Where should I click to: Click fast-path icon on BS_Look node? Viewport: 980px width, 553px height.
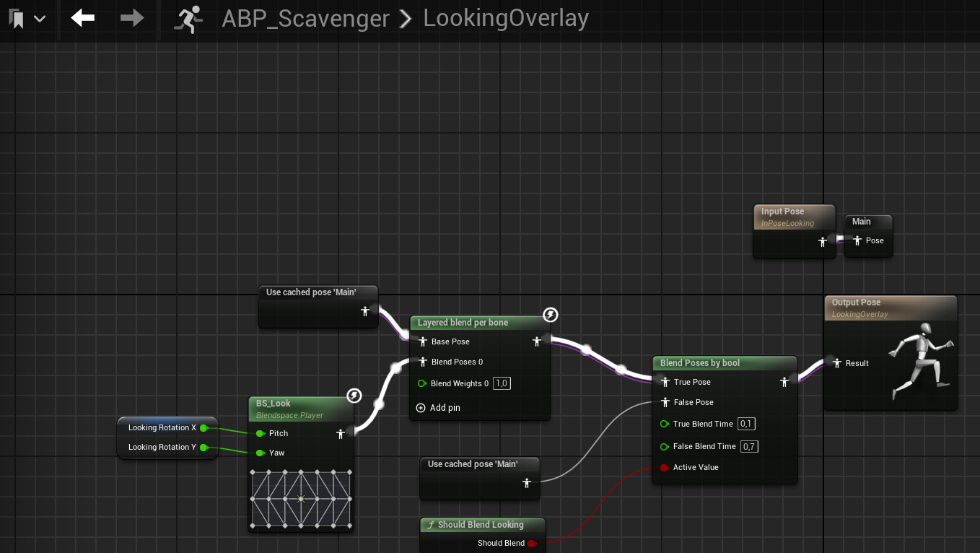[354, 396]
